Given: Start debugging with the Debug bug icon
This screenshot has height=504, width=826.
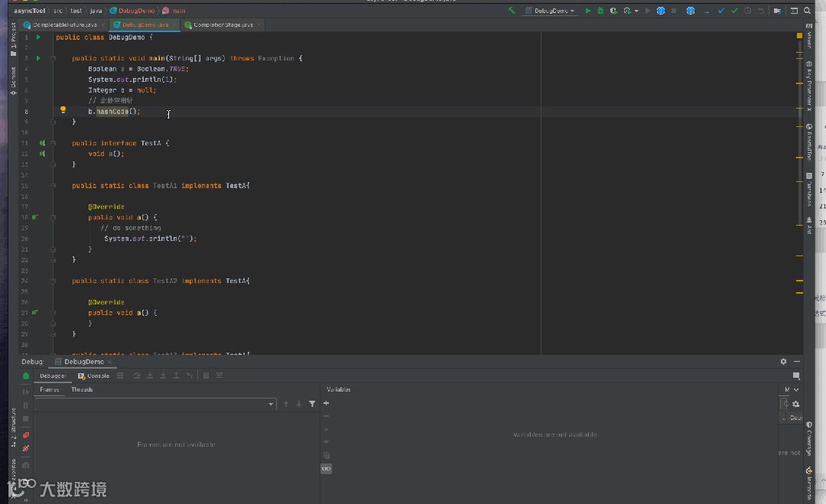Looking at the screenshot, I should [x=601, y=11].
